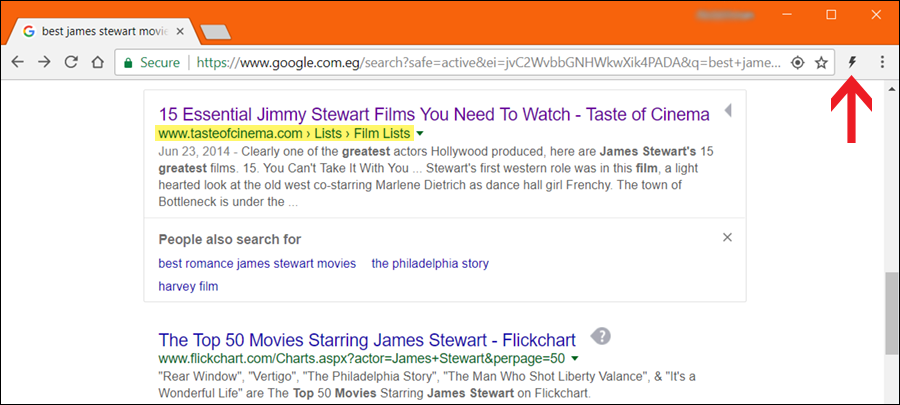Close the best james stewart movies tab
The height and width of the screenshot is (405, 900).
180,32
